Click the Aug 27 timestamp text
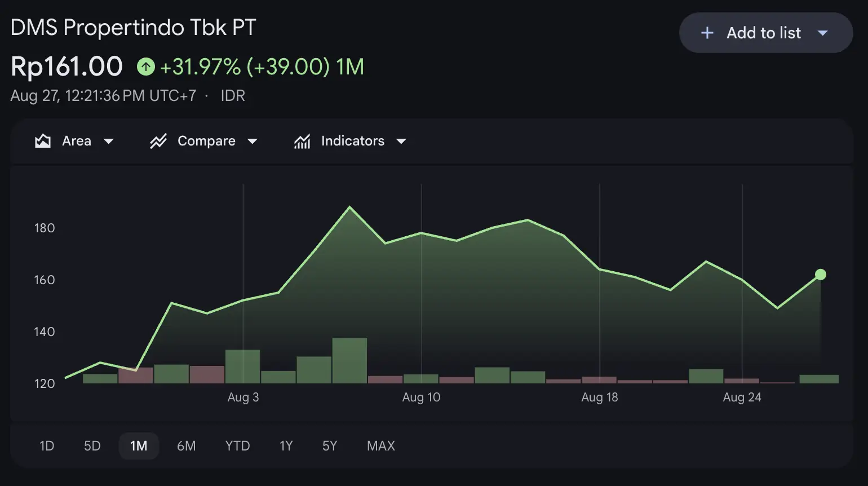The width and height of the screenshot is (868, 486). click(103, 96)
